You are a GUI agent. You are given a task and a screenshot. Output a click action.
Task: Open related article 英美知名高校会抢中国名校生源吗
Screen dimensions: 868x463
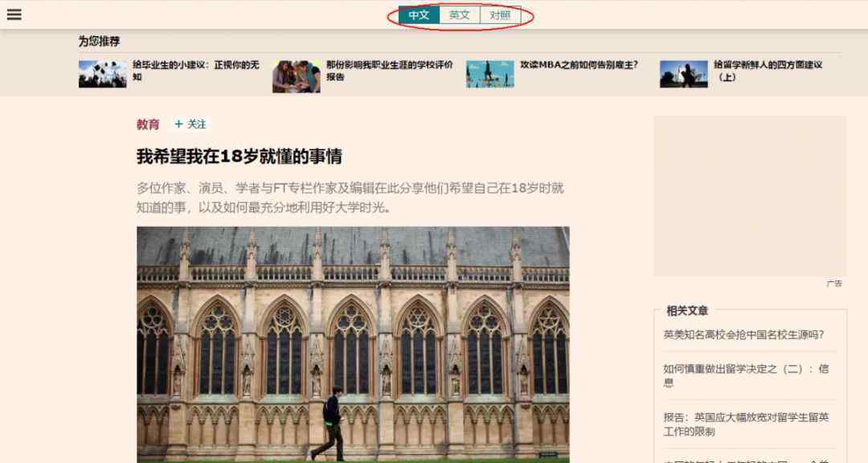tap(743, 335)
